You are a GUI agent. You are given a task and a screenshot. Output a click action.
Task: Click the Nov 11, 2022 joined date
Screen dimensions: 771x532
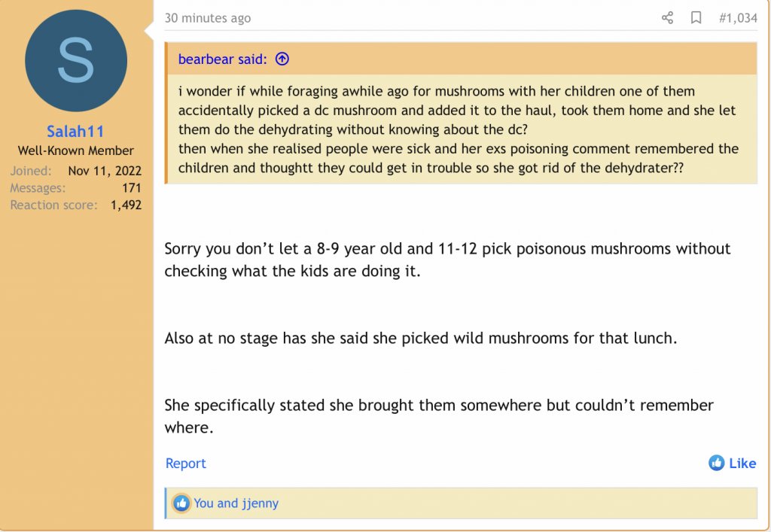(105, 171)
